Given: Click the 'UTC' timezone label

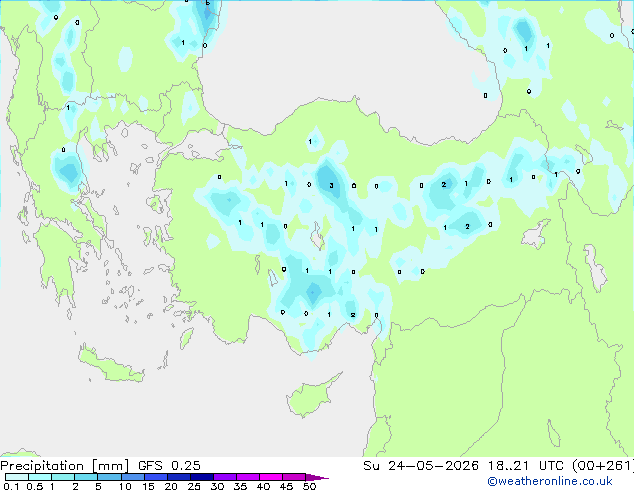Looking at the screenshot, I should pos(551,466).
